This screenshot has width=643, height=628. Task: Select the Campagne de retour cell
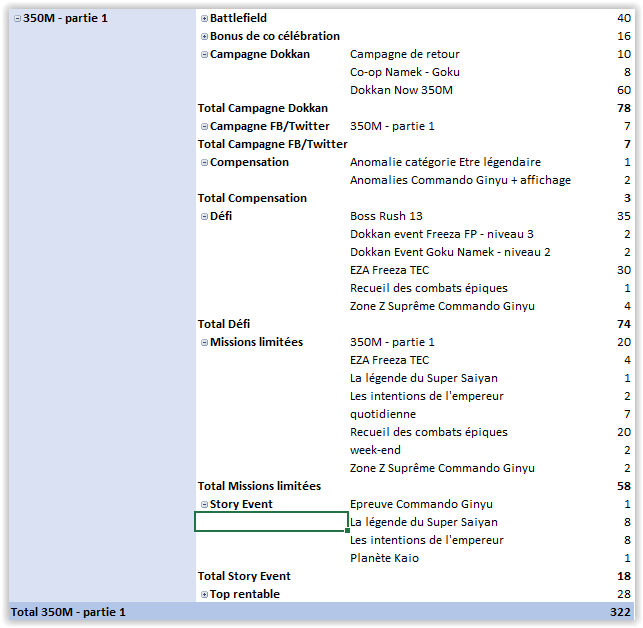tap(404, 54)
